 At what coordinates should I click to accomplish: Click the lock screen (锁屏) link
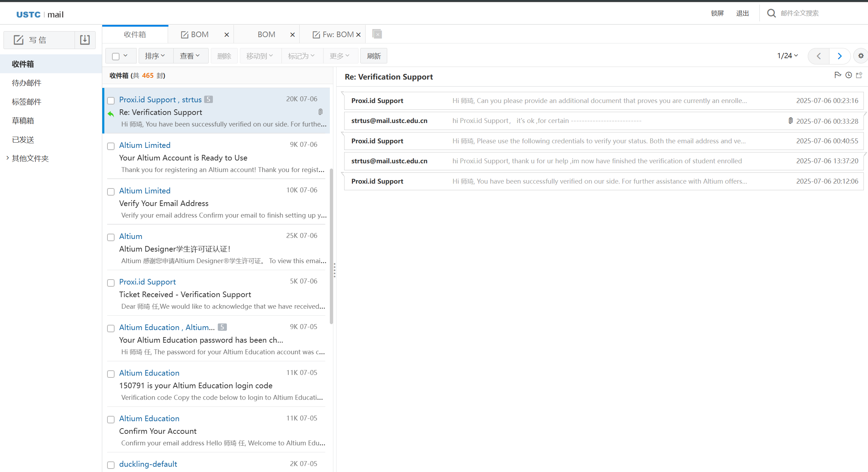pos(717,13)
